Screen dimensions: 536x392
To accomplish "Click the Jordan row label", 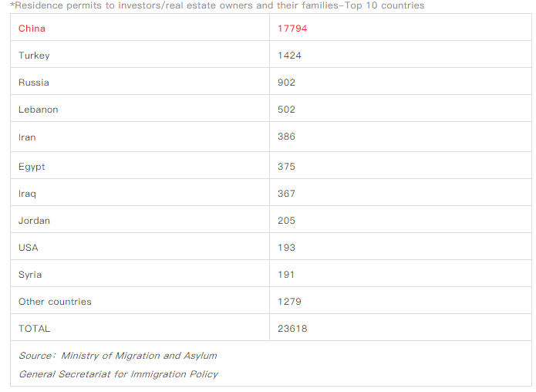I will 34,221.
